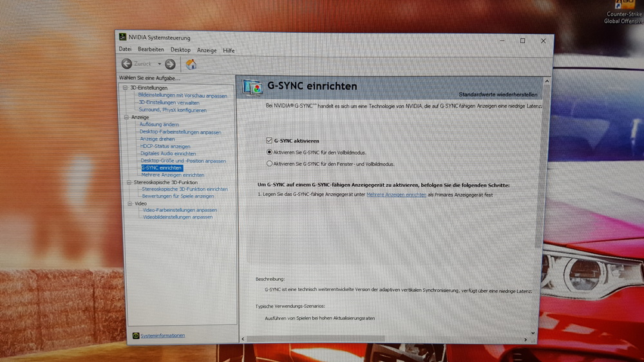The height and width of the screenshot is (362, 644).
Task: Click the Home house icon
Action: tap(191, 64)
